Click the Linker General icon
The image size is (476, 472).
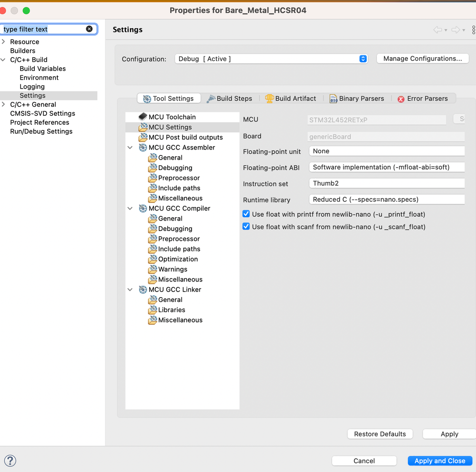click(152, 300)
